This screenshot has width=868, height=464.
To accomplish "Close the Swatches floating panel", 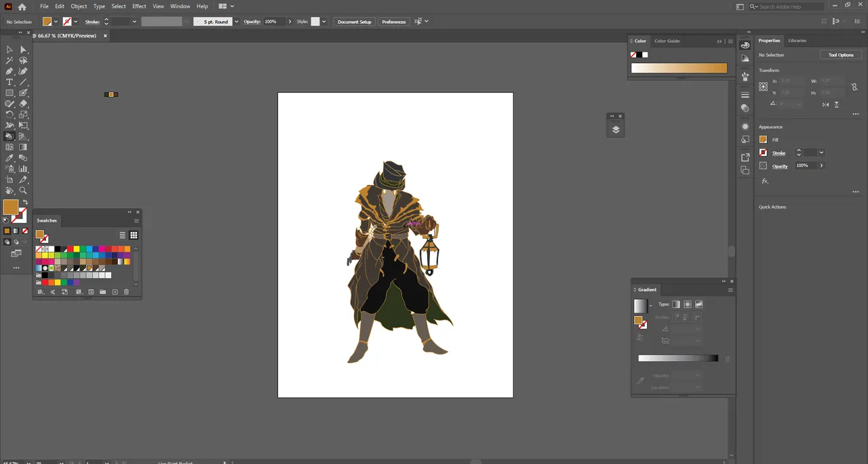I will 138,212.
